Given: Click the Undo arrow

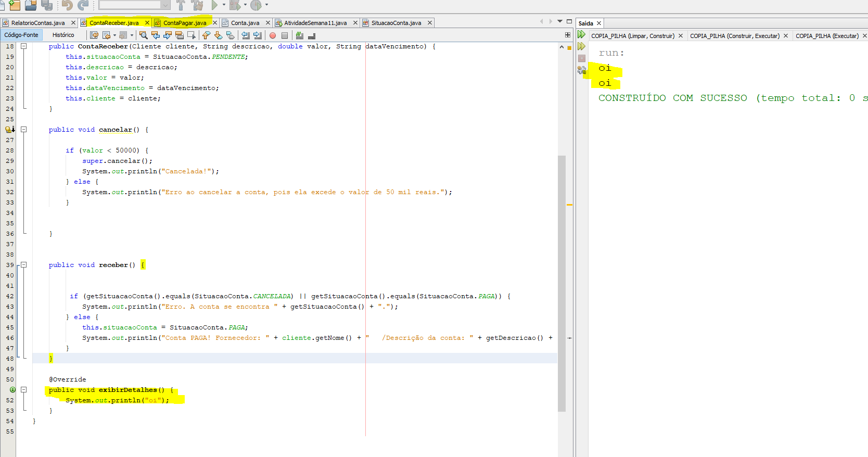Looking at the screenshot, I should point(67,5).
